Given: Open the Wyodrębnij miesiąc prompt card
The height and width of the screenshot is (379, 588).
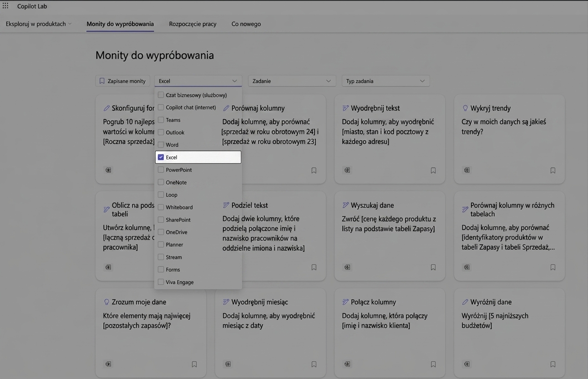Looking at the screenshot, I should tap(270, 333).
